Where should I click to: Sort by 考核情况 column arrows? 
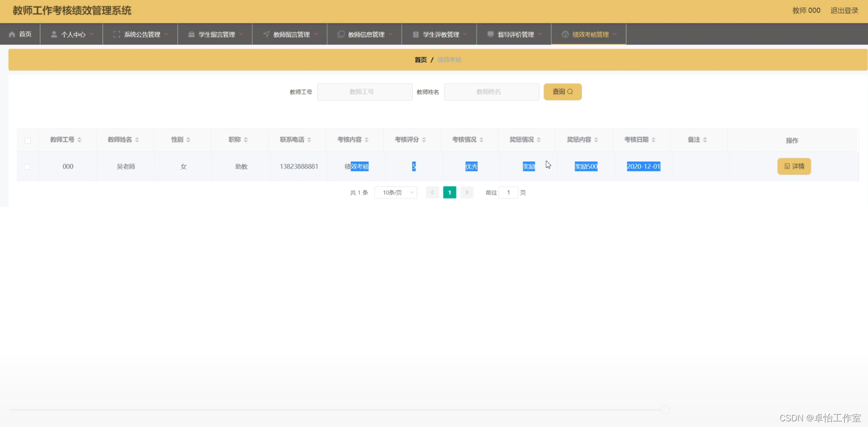click(481, 139)
